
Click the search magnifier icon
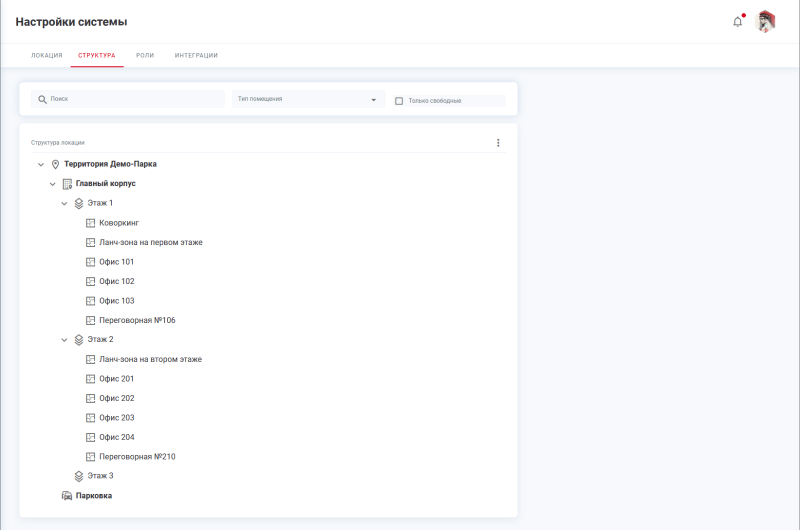(42, 100)
